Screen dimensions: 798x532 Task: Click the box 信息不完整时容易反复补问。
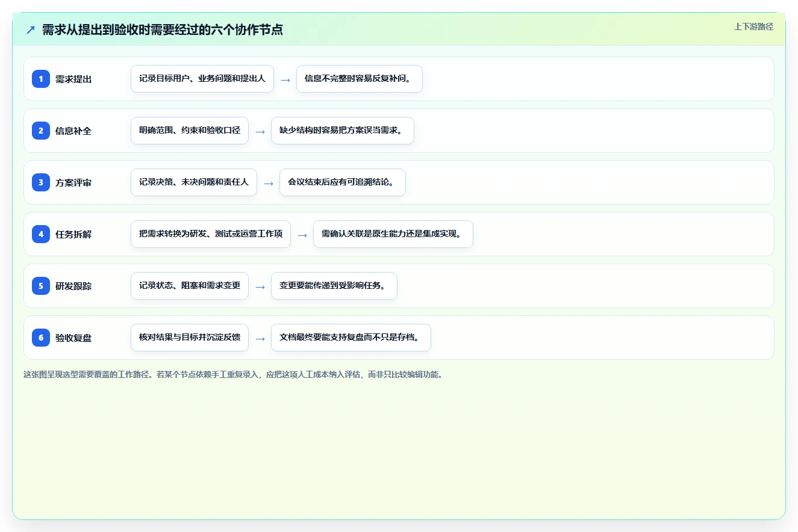coord(360,79)
